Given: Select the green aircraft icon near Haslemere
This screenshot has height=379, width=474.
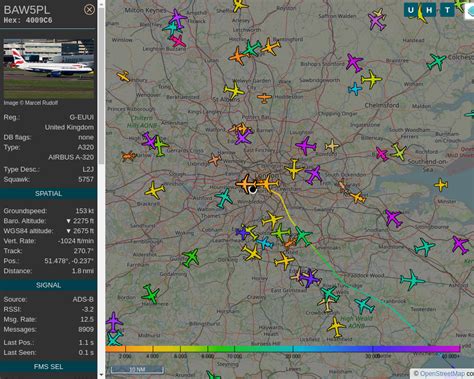Looking at the screenshot, I should [x=151, y=294].
